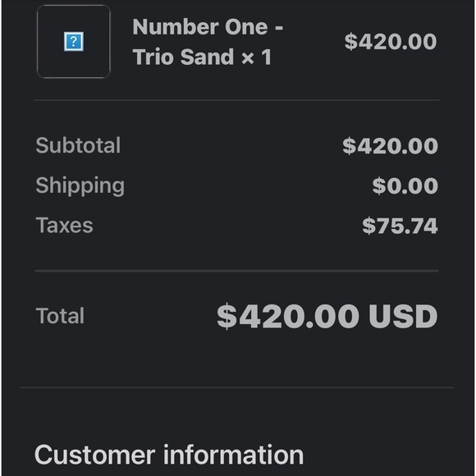Screen dimensions: 476x476
Task: Click the USD currency text in total
Action: pos(403,316)
